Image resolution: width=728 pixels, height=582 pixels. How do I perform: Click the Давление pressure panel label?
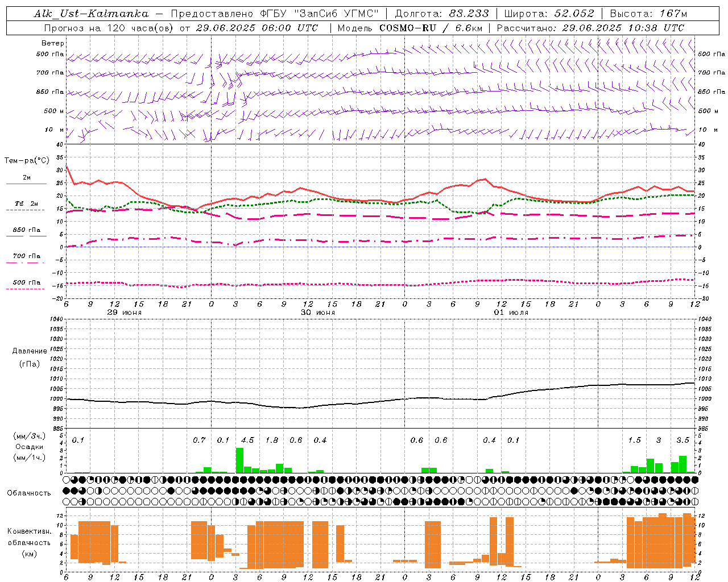coord(30,351)
